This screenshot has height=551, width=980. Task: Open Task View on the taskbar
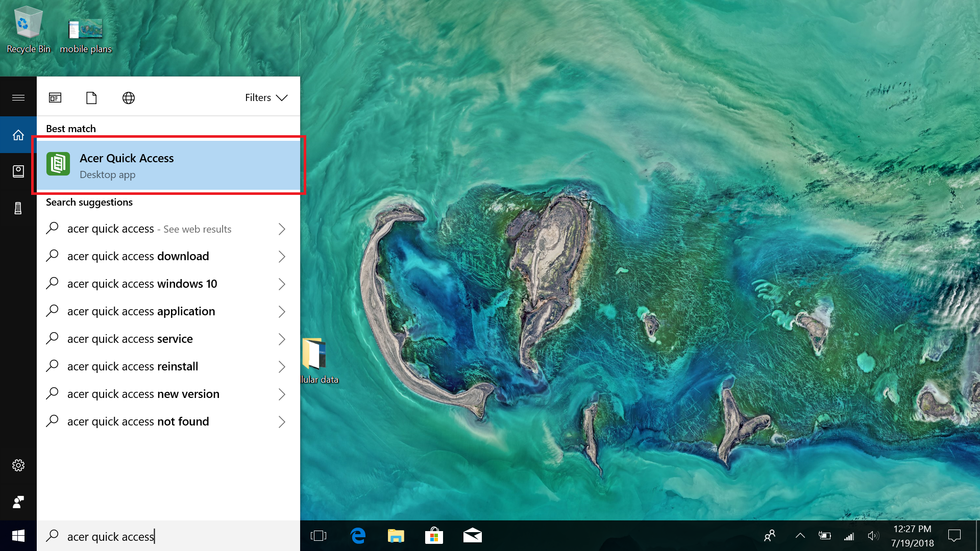click(318, 536)
